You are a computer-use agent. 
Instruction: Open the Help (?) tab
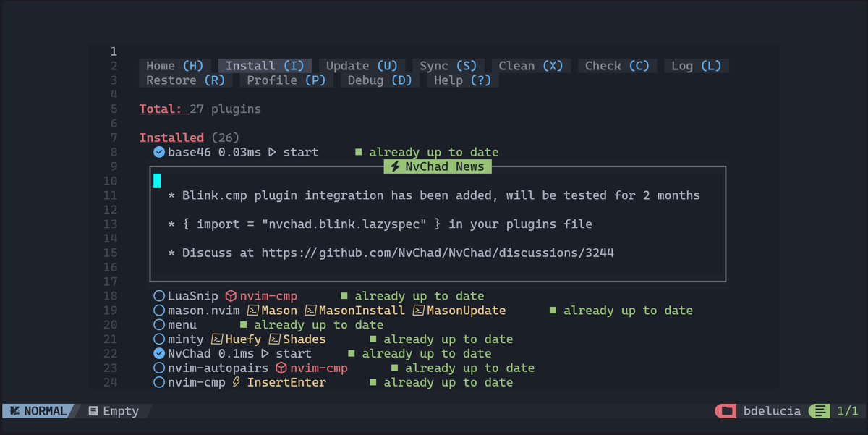point(462,80)
